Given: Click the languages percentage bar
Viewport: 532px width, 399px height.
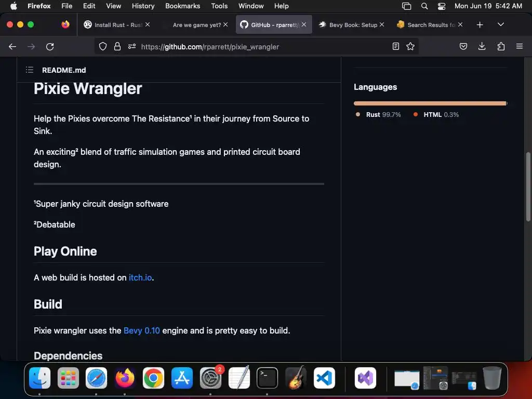Looking at the screenshot, I should (431, 103).
